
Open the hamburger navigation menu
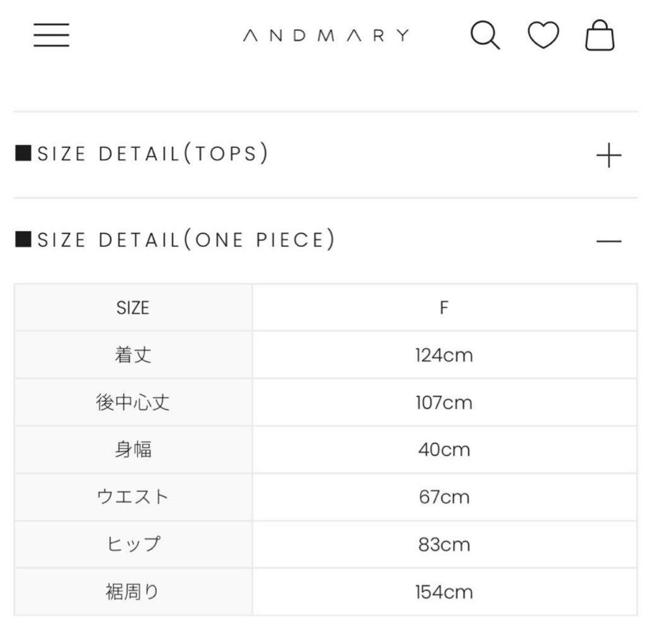tap(52, 36)
